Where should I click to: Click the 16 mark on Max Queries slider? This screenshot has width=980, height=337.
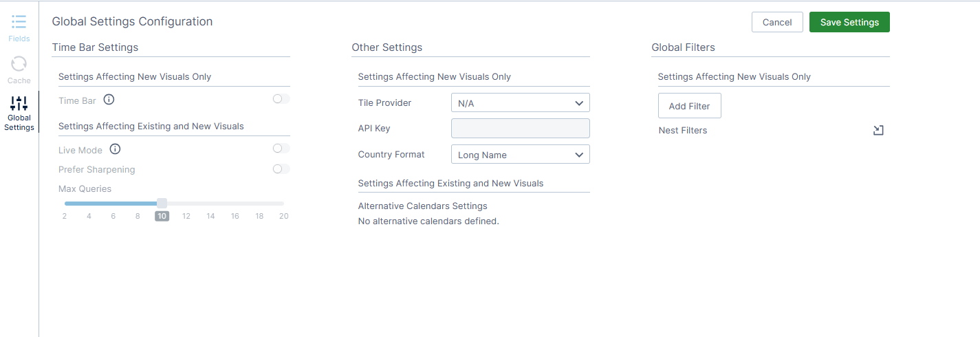pyautogui.click(x=235, y=216)
